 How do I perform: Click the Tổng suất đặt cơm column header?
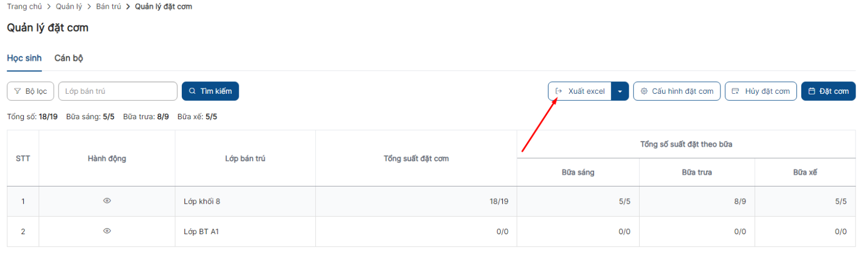[416, 158]
